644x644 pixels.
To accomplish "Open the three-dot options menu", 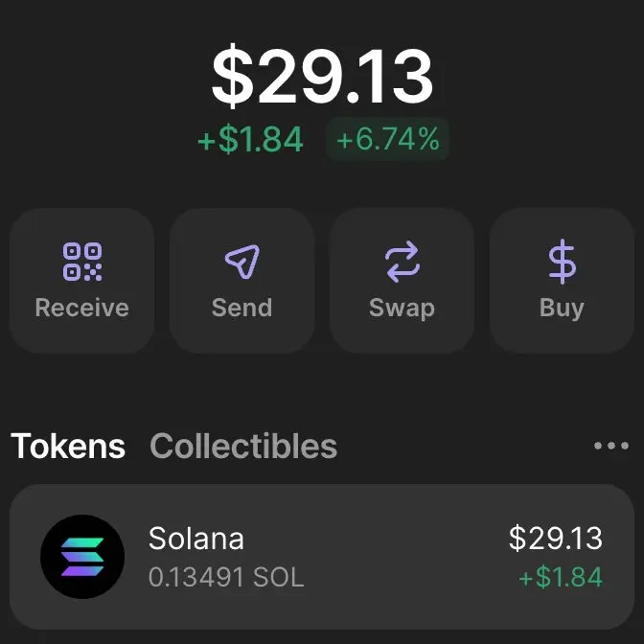I will 611,446.
